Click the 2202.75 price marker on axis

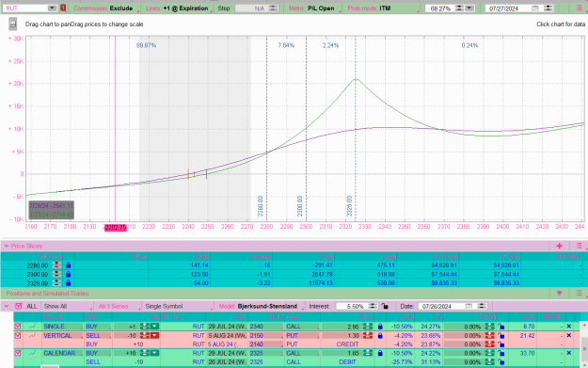point(115,228)
